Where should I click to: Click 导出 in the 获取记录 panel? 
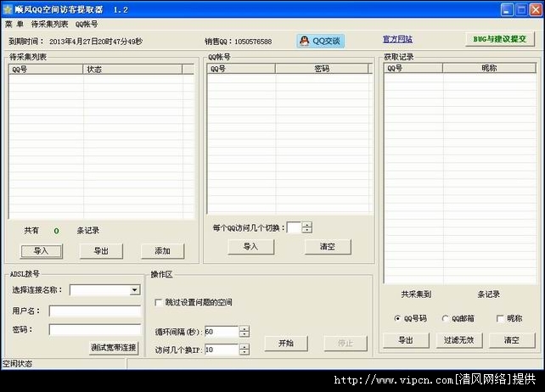406,340
